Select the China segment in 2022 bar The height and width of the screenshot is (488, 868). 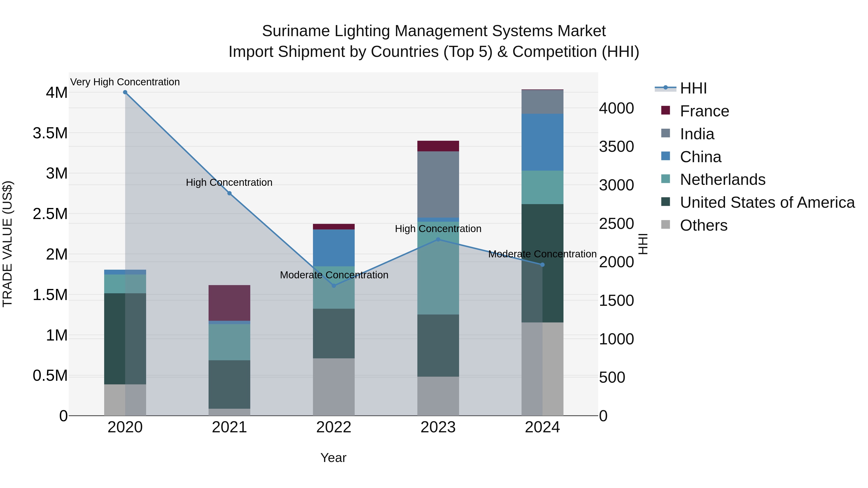334,248
